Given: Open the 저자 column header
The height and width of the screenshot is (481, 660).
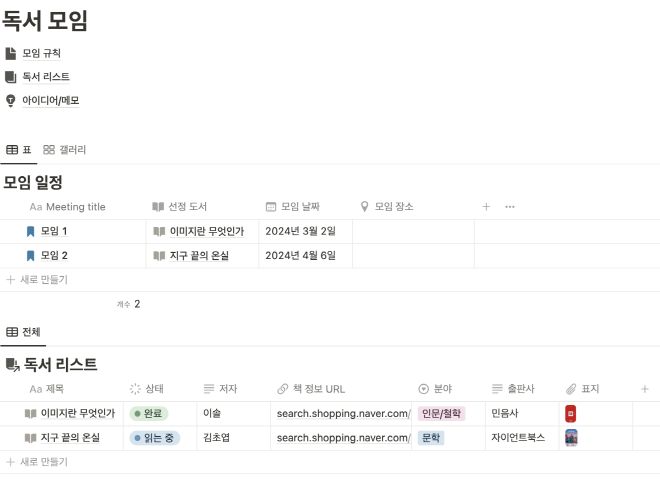Looking at the screenshot, I should point(221,389).
